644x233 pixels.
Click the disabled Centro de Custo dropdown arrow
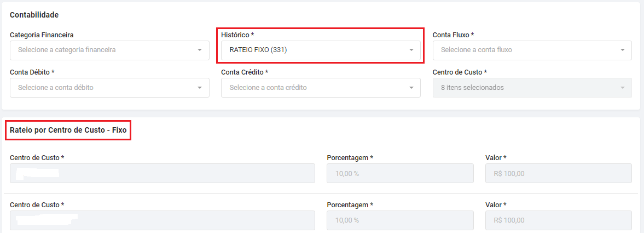(x=622, y=88)
